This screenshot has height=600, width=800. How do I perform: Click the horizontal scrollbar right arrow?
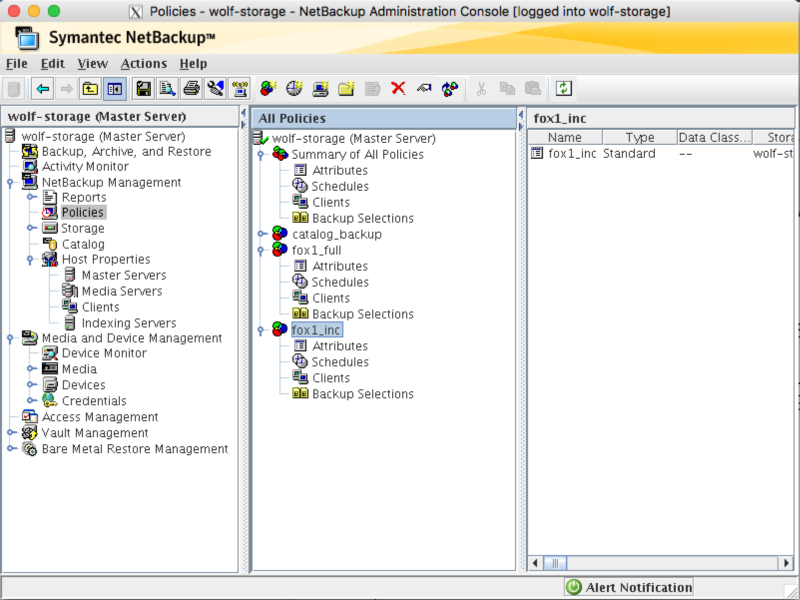pos(786,563)
